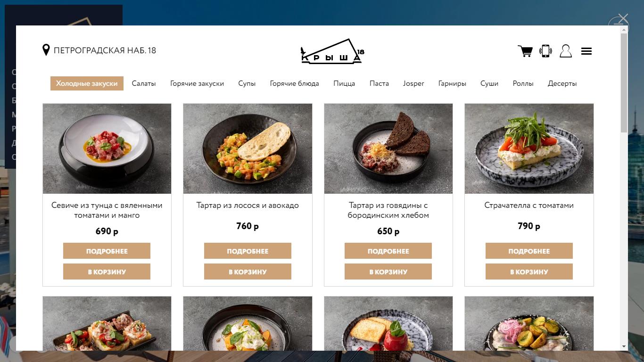Click the scrollbar up arrow
This screenshot has height=362, width=644.
click(624, 29)
